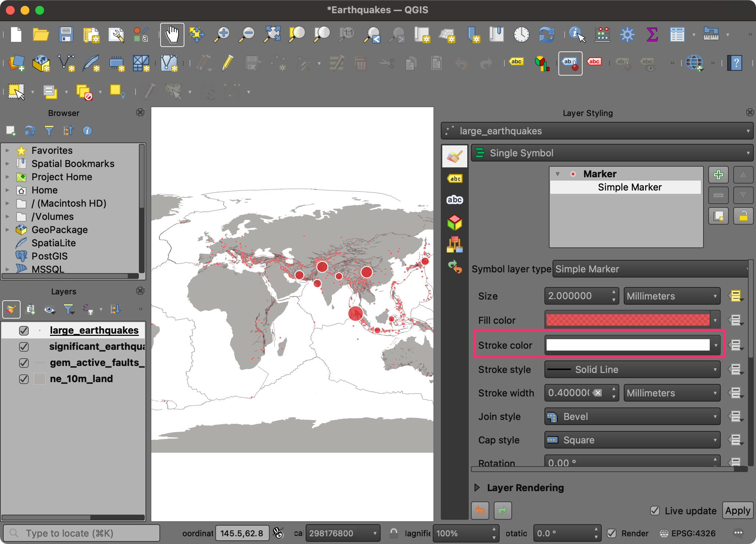756x544 pixels.
Task: Click the New GeoPackage Layer icon
Action: [41, 63]
